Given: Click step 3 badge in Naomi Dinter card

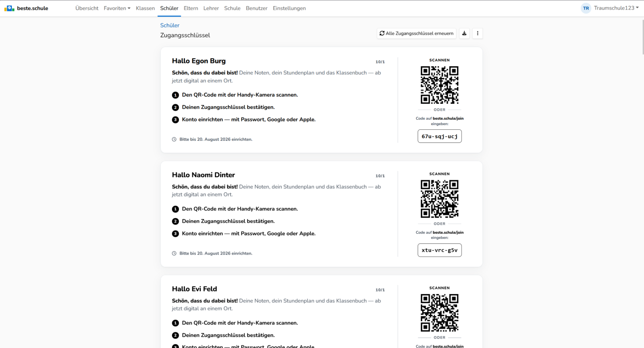Looking at the screenshot, I should tap(175, 234).
